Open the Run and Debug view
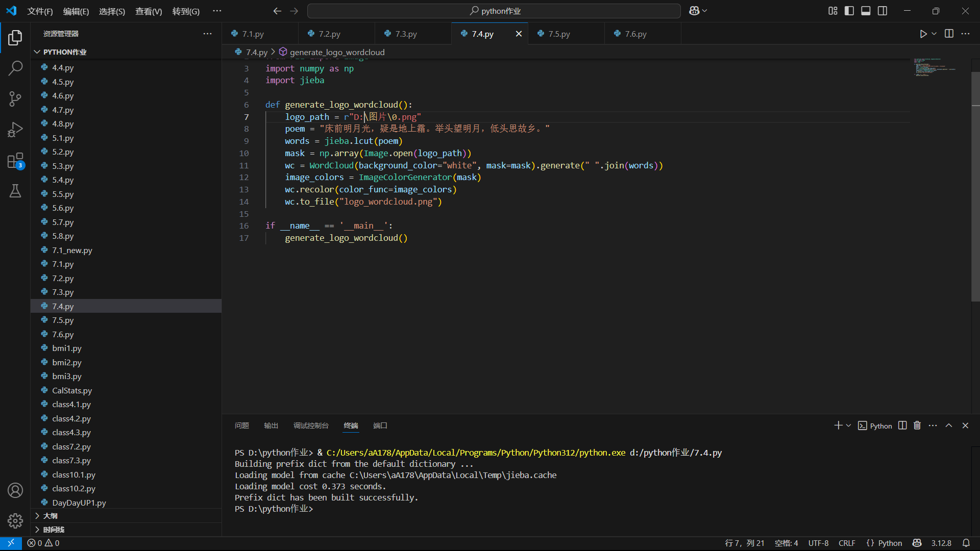 [15, 130]
